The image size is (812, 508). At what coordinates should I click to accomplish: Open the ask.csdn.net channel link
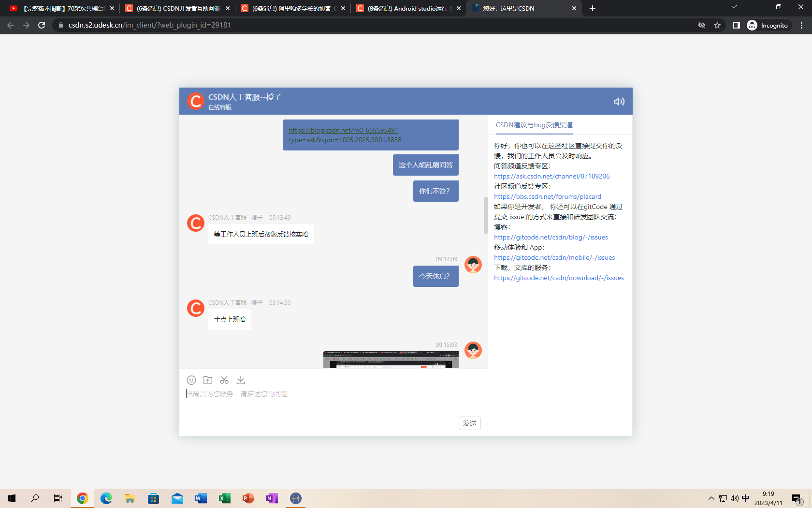click(552, 177)
